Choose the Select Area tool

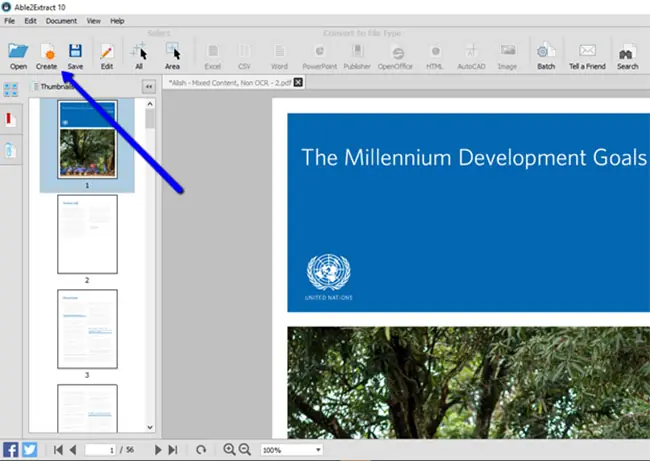click(x=172, y=56)
